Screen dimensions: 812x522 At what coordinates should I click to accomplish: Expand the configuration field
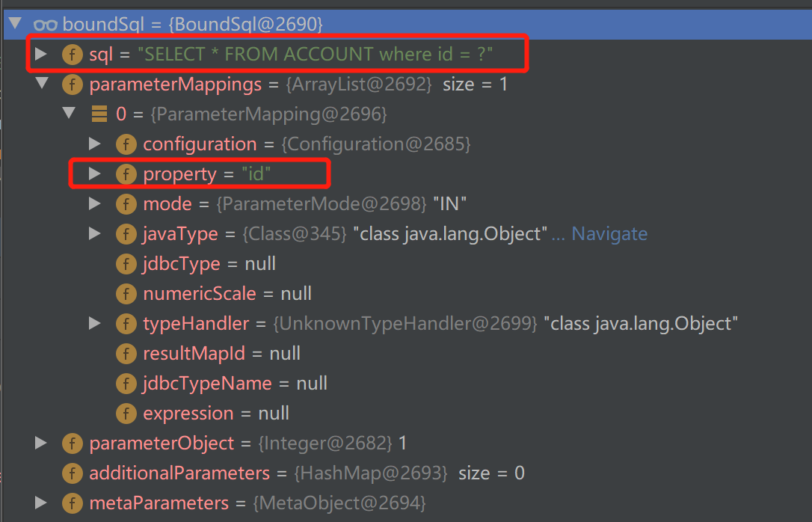pyautogui.click(x=95, y=144)
